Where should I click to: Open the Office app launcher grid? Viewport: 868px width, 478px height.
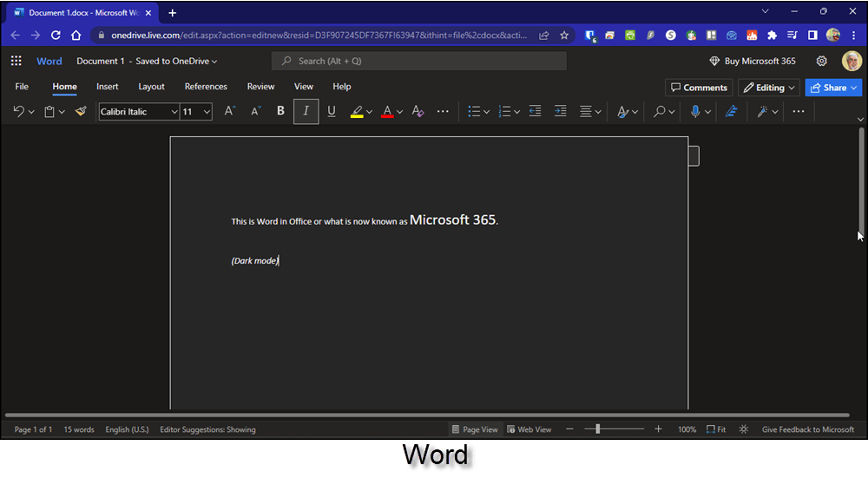[x=16, y=61]
